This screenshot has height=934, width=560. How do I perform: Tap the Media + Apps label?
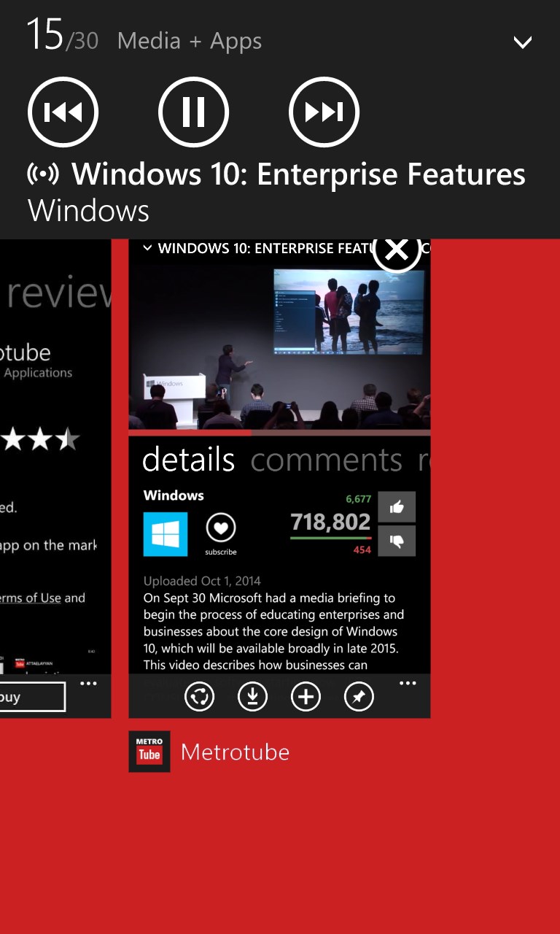[x=190, y=42]
